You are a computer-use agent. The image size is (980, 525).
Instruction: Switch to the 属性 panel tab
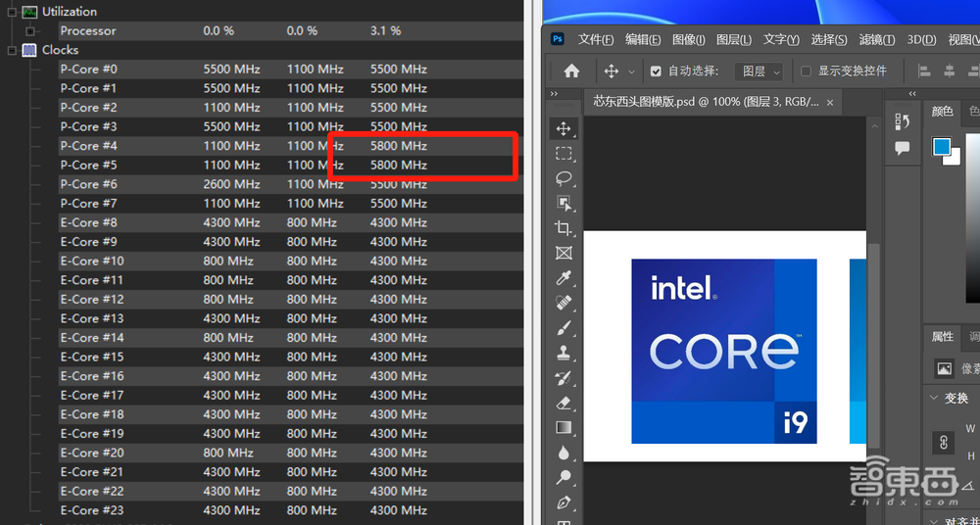click(x=943, y=337)
